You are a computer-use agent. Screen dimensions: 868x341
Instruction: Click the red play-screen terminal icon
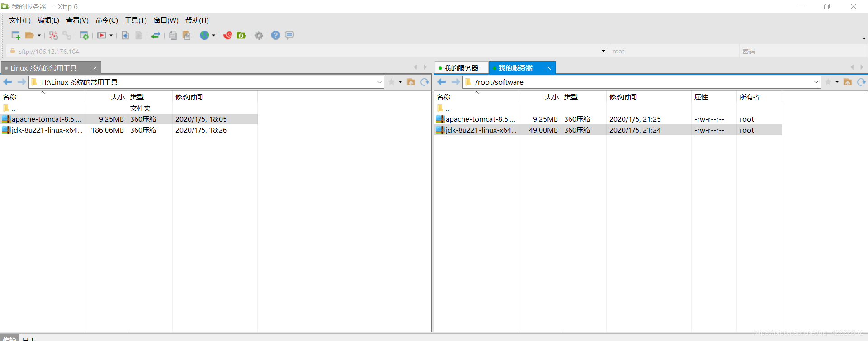pyautogui.click(x=102, y=35)
